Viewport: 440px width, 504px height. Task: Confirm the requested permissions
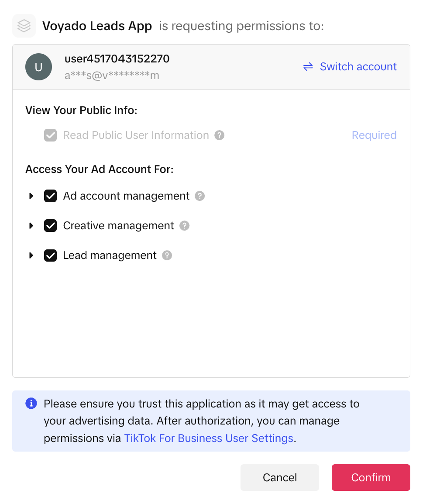coord(371,477)
